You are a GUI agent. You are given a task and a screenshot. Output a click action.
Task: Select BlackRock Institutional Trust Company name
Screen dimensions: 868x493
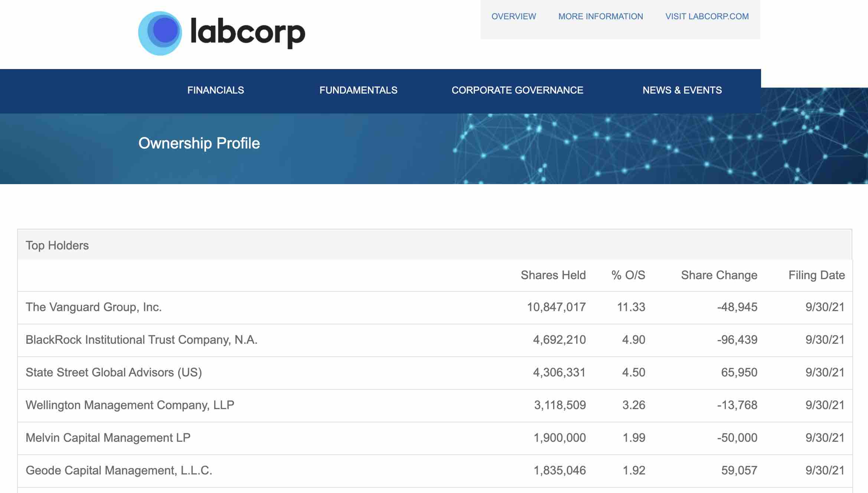[x=141, y=340]
